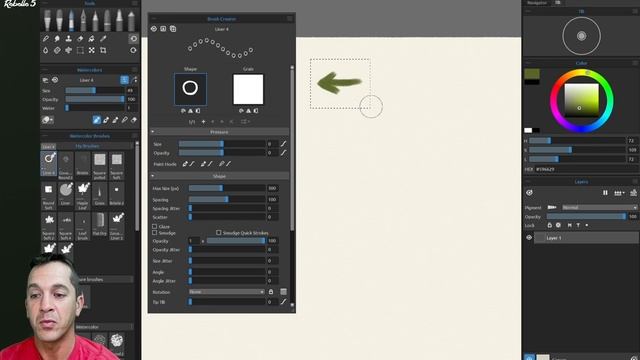Open the My Brushes tab
This screenshot has width=640, height=360.
pos(87,146)
